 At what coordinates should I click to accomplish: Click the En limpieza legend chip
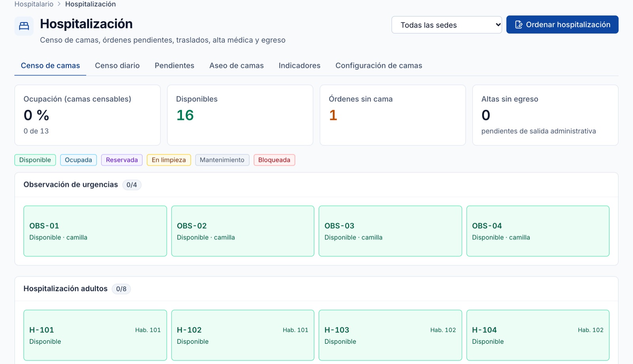click(169, 160)
